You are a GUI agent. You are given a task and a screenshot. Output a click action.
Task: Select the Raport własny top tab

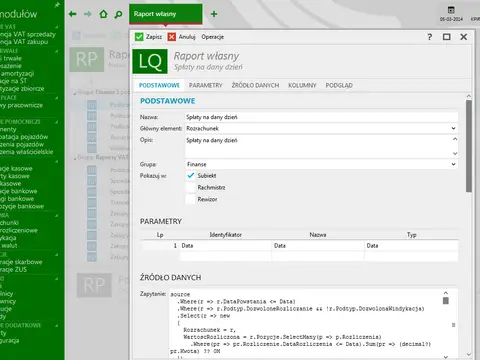click(166, 14)
